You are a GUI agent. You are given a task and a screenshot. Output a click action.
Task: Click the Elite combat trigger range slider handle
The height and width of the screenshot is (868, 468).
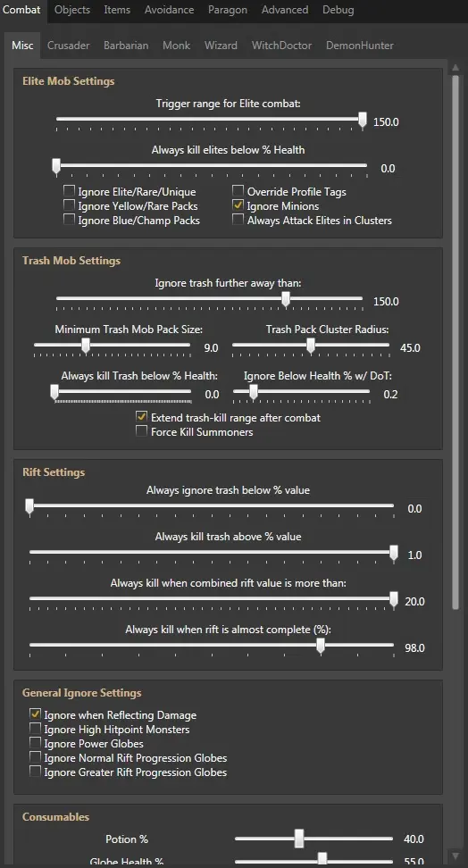pyautogui.click(x=363, y=121)
